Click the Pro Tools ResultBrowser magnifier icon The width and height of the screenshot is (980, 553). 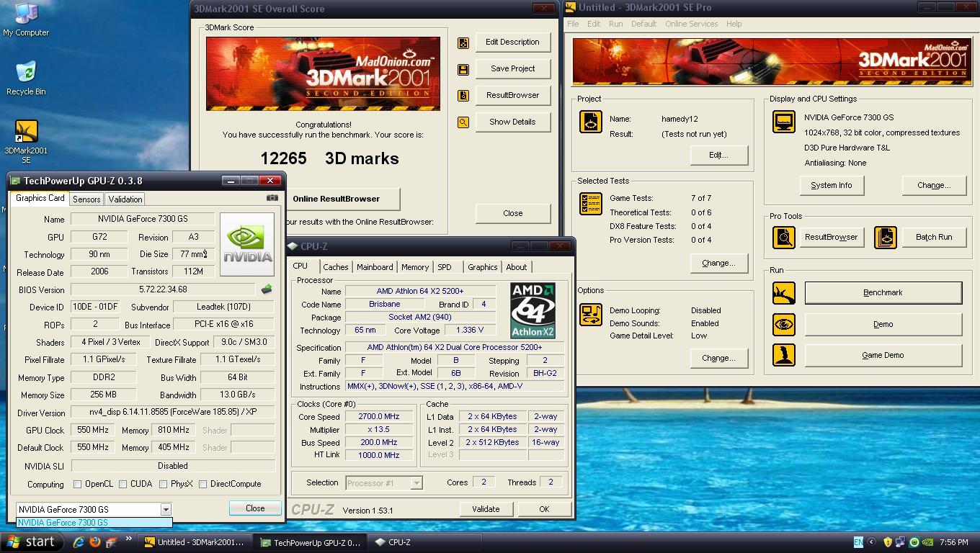click(783, 237)
